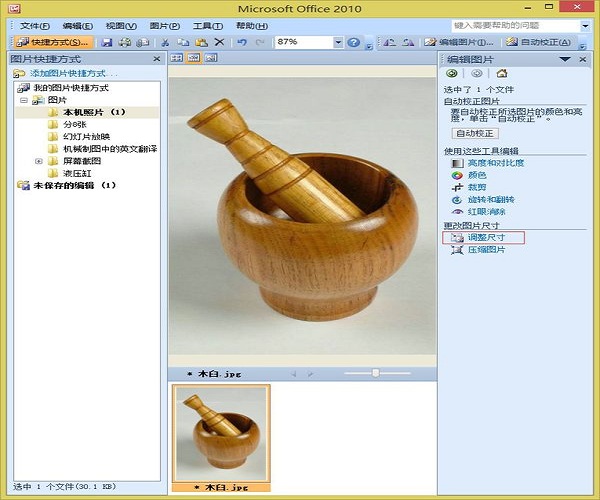Switch to thumbnail view mode
The image size is (600, 500).
click(177, 59)
